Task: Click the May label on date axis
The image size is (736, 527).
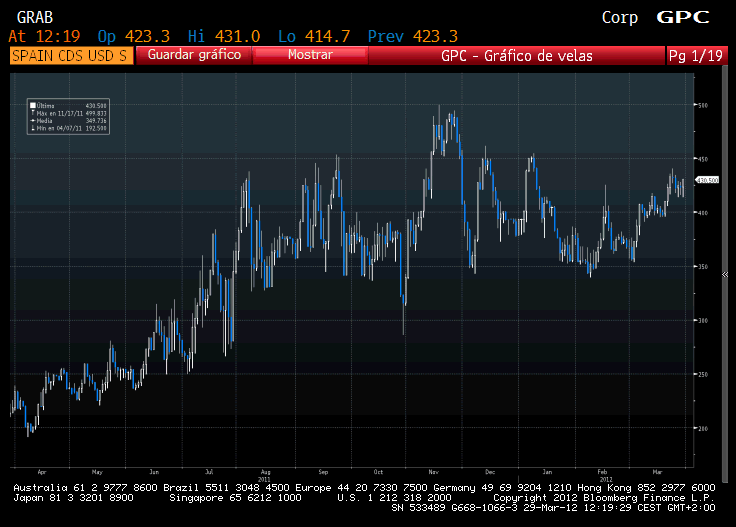Action: point(97,472)
